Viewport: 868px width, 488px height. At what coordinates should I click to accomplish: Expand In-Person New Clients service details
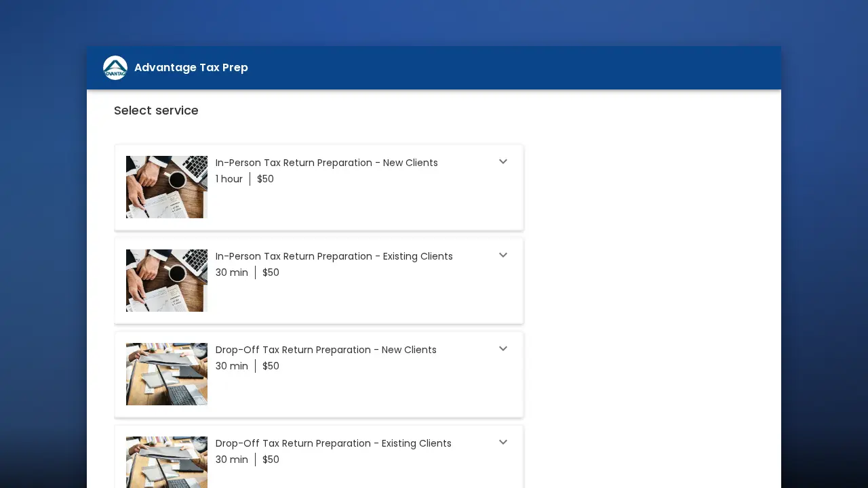tap(503, 162)
